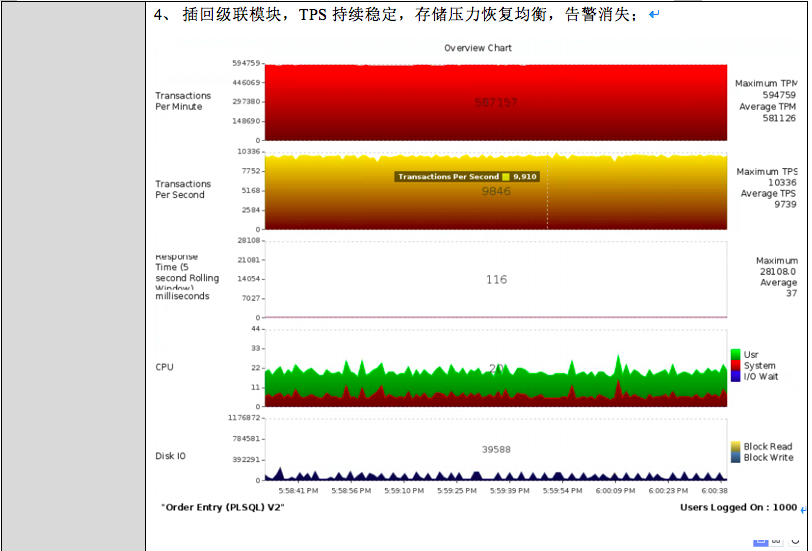Click the "CPU" row label

click(x=164, y=367)
